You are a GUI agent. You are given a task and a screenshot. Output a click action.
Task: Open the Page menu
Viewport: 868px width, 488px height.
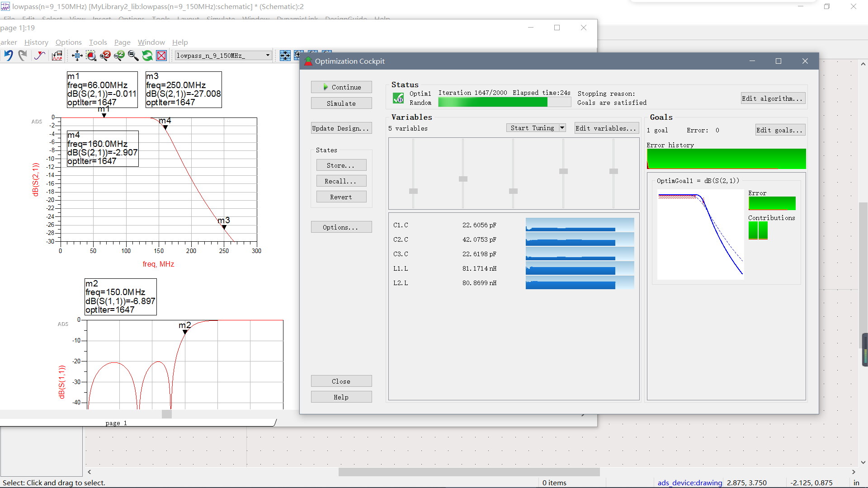[x=122, y=42]
